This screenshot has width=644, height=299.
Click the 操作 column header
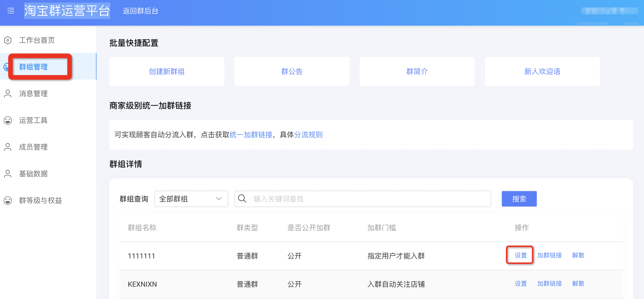(522, 228)
